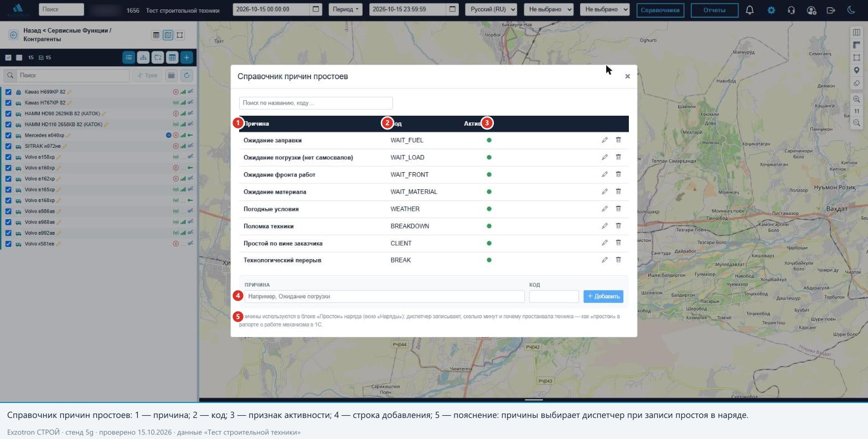Expand the Период dropdown
This screenshot has width=868, height=439.
pyautogui.click(x=345, y=9)
